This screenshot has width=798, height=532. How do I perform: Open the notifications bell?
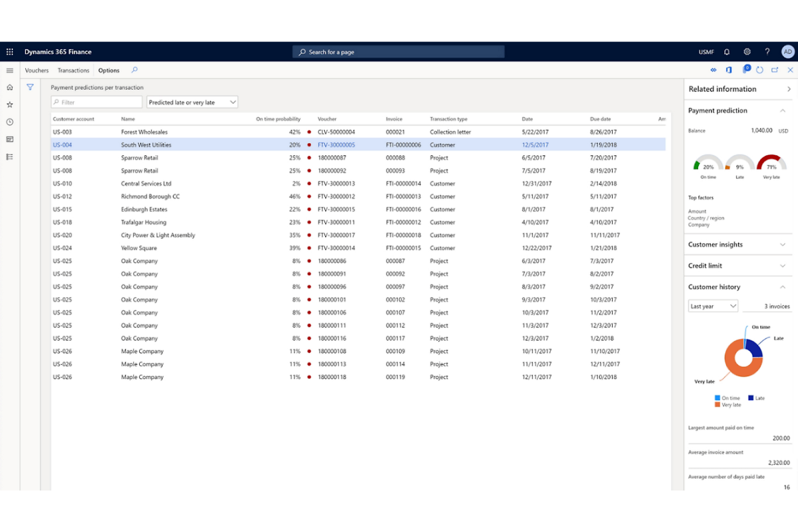click(x=727, y=51)
